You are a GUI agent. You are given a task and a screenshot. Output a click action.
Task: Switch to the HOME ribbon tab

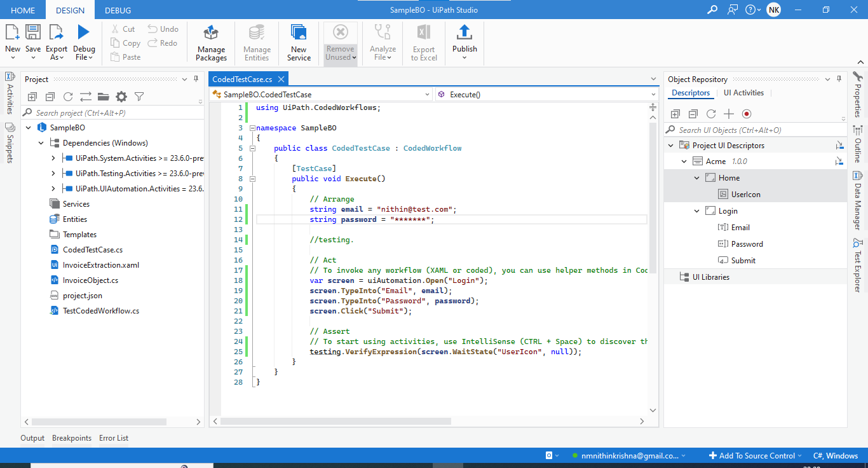click(x=23, y=10)
